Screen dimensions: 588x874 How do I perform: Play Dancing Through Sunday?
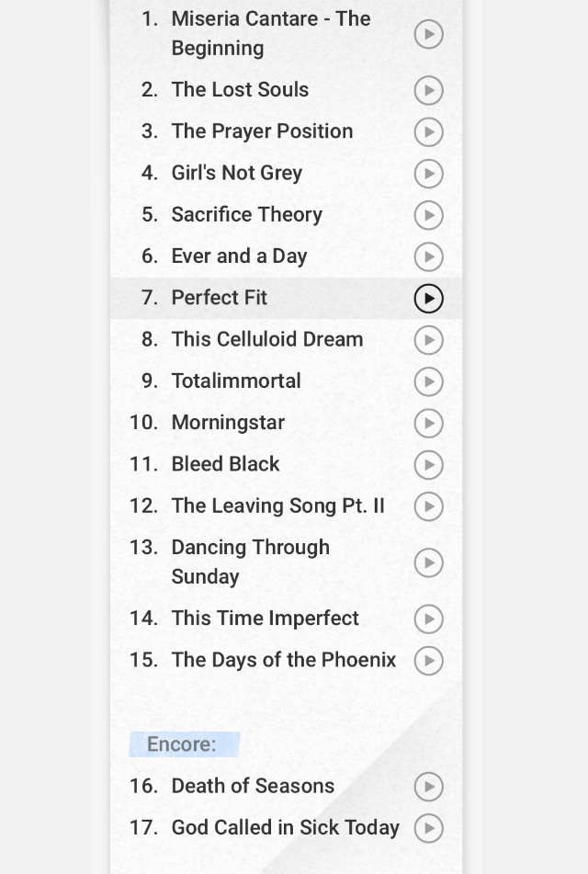tap(429, 562)
